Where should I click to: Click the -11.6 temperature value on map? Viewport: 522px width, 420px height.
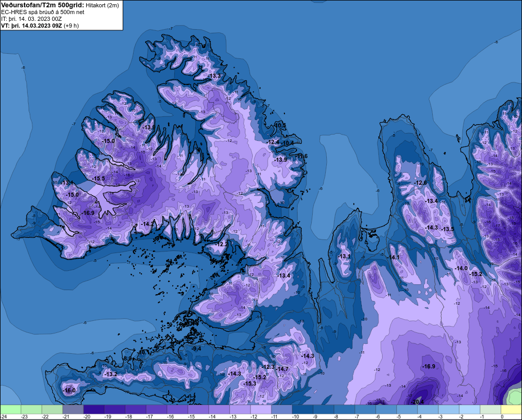302,156
